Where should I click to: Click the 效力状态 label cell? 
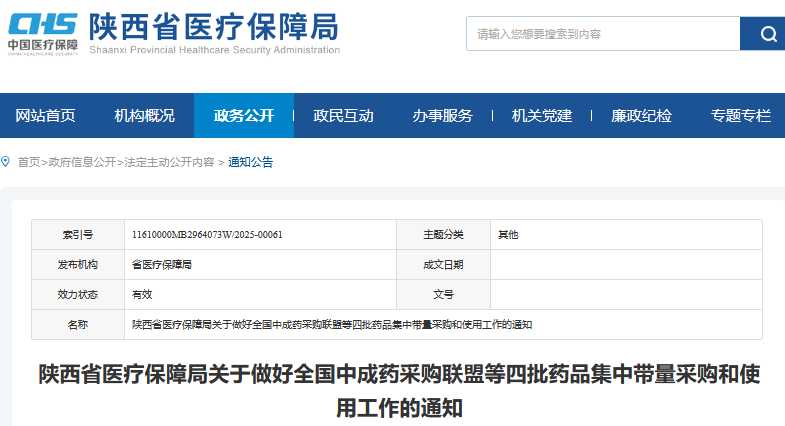(x=78, y=294)
